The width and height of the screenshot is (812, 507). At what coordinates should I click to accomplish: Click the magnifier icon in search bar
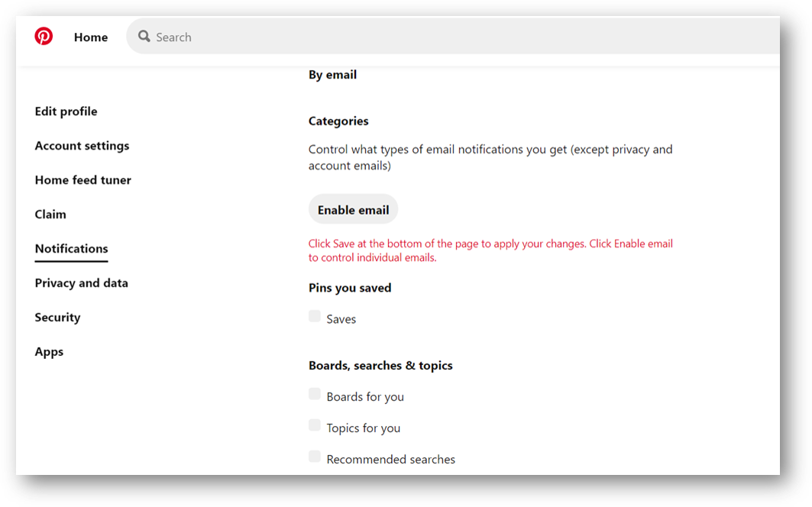point(144,36)
